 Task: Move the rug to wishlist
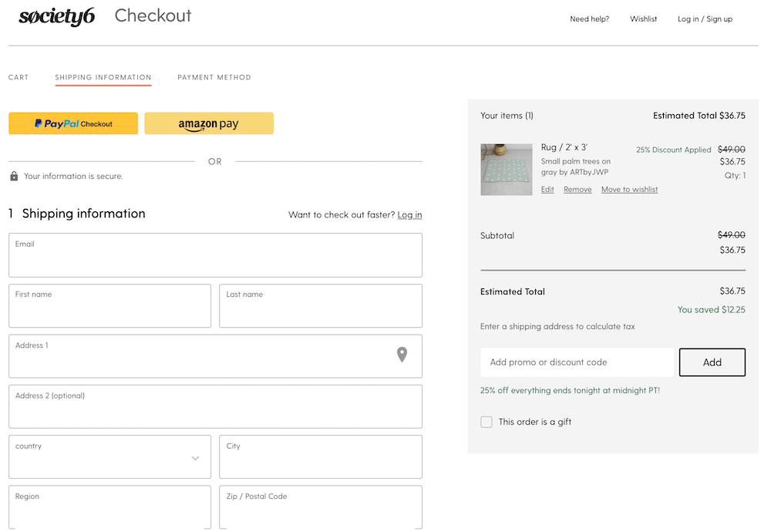(629, 190)
